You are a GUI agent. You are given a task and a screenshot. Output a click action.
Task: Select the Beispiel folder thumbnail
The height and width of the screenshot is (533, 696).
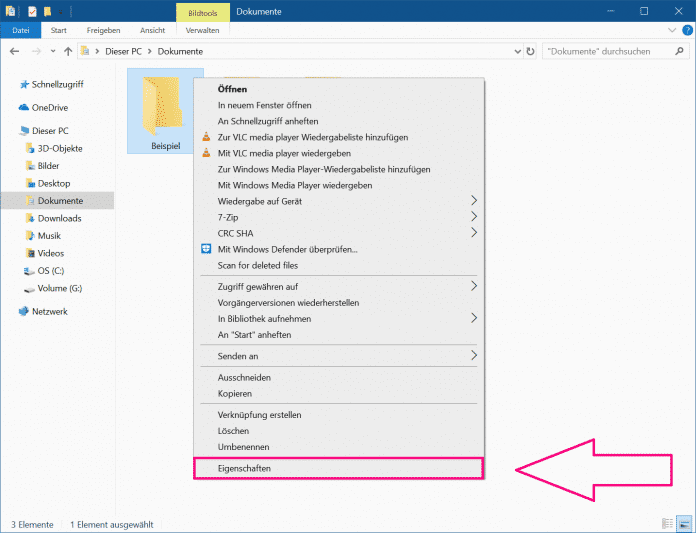(165, 108)
